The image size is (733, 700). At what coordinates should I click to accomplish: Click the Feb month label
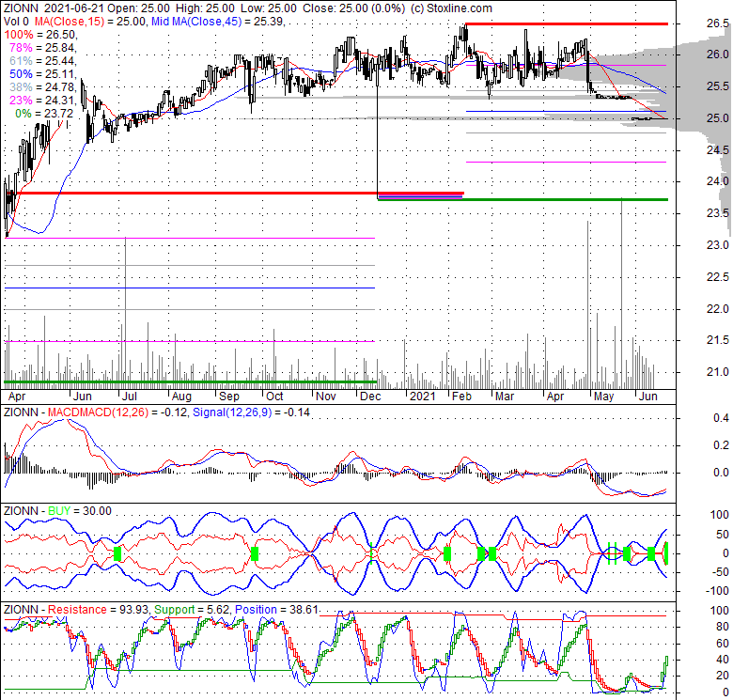461,397
